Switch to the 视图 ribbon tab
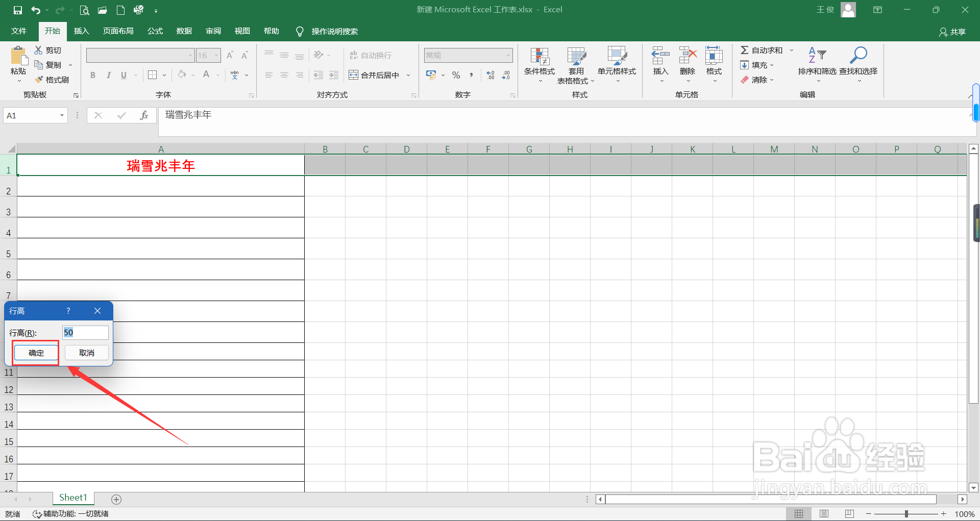 242,31
